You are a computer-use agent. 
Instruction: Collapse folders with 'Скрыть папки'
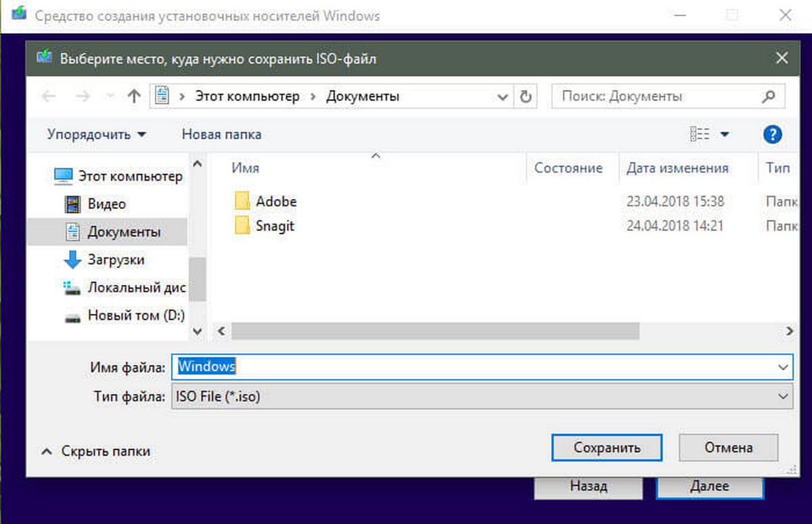click(95, 451)
